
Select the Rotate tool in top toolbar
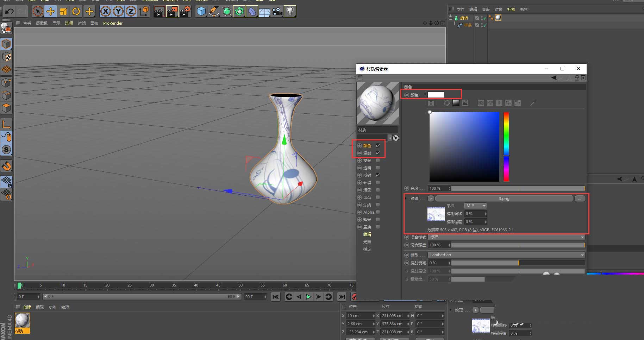76,12
